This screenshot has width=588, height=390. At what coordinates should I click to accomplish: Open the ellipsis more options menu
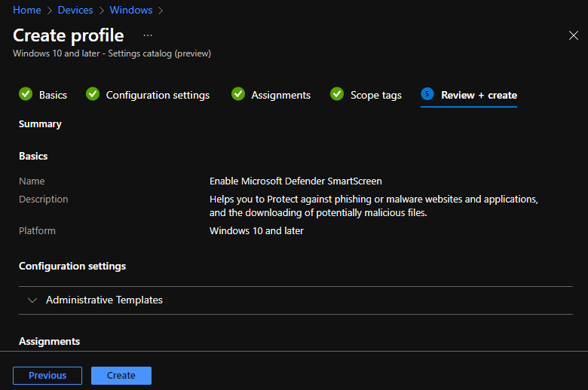[x=148, y=35]
